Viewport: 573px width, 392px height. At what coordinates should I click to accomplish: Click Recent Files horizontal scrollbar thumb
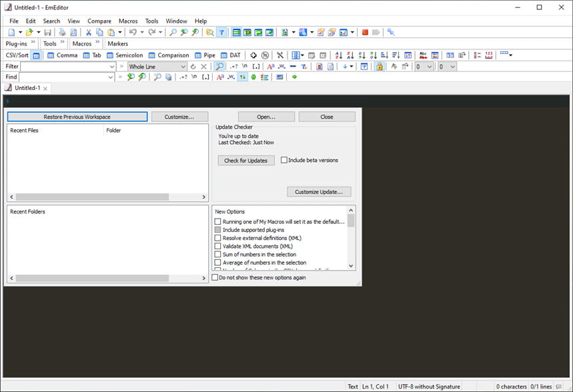click(x=92, y=197)
